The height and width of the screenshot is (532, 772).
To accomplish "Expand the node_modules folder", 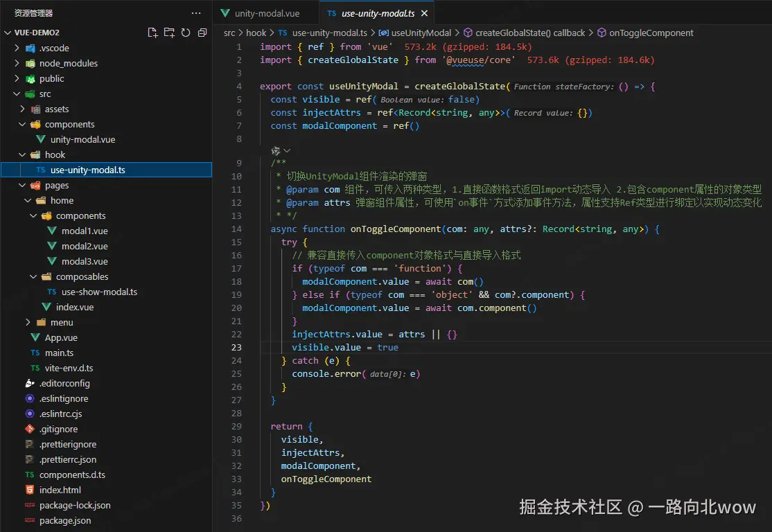I will pyautogui.click(x=17, y=63).
